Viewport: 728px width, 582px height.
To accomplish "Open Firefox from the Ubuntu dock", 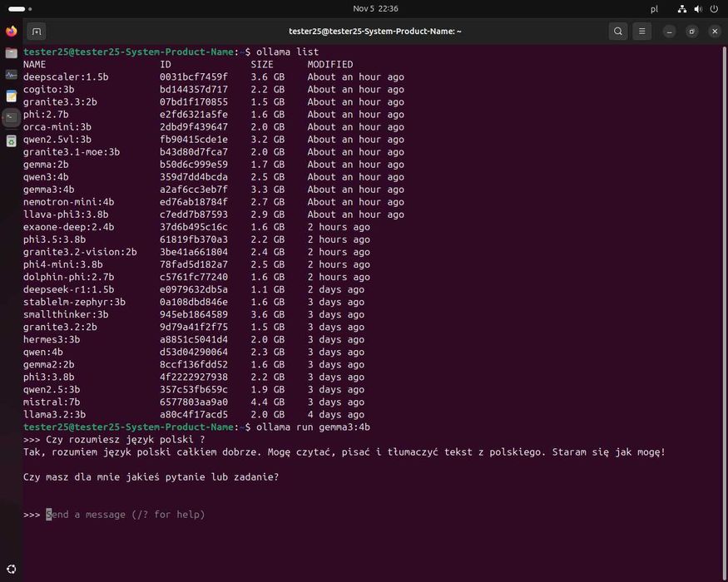I will [11, 31].
